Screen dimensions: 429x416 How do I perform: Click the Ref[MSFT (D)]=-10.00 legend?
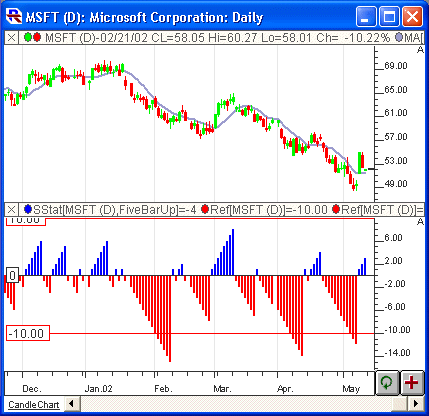tap(269, 210)
